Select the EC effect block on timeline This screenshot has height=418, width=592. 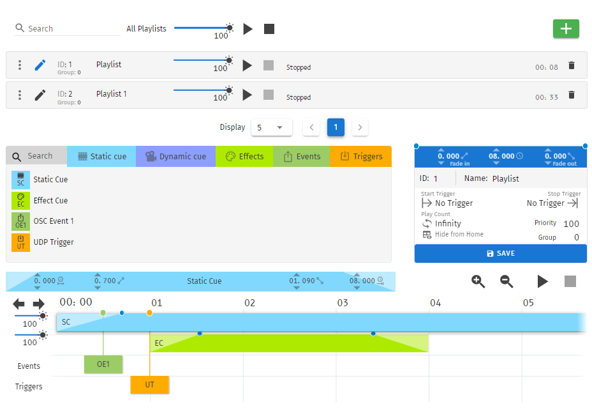pos(289,343)
